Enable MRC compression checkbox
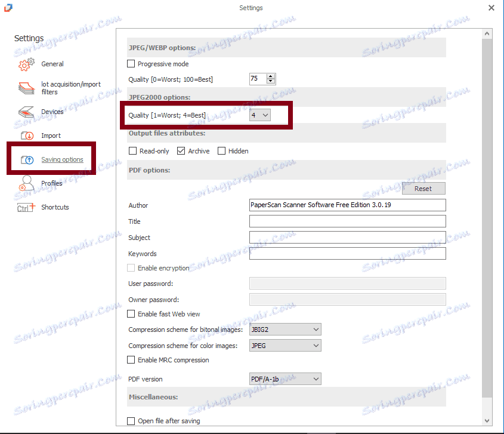This screenshot has width=504, height=434. point(131,360)
